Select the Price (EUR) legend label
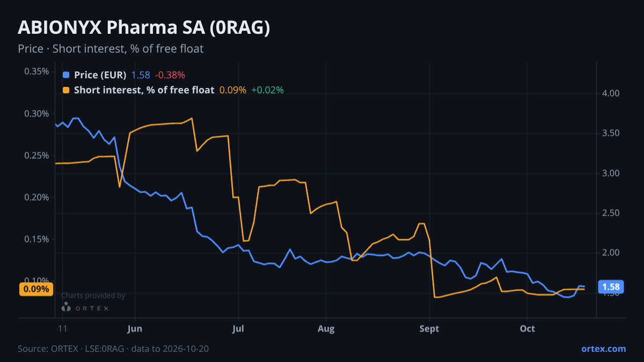The image size is (644, 362). [x=100, y=75]
